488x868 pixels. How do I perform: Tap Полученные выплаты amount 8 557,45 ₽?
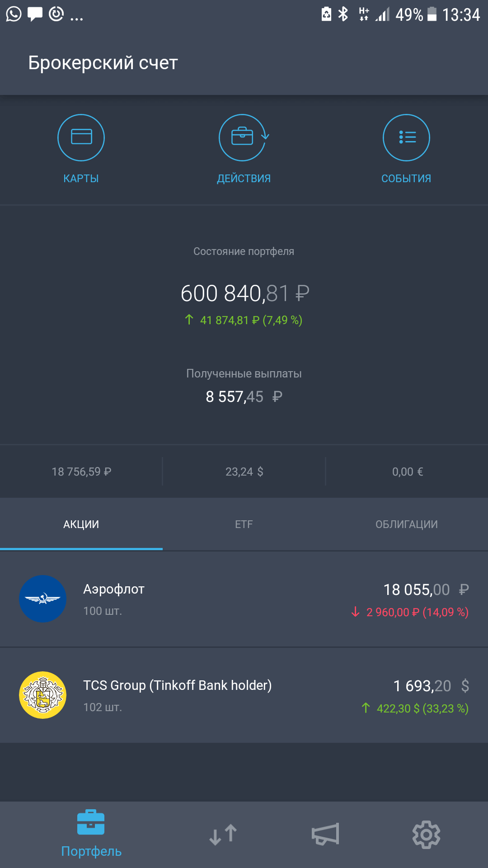click(244, 397)
